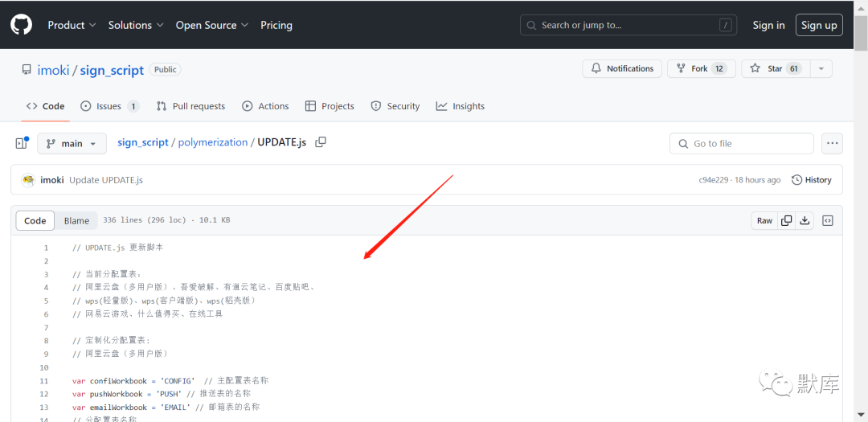
Task: Expand the file tree side panel
Action: [x=22, y=143]
